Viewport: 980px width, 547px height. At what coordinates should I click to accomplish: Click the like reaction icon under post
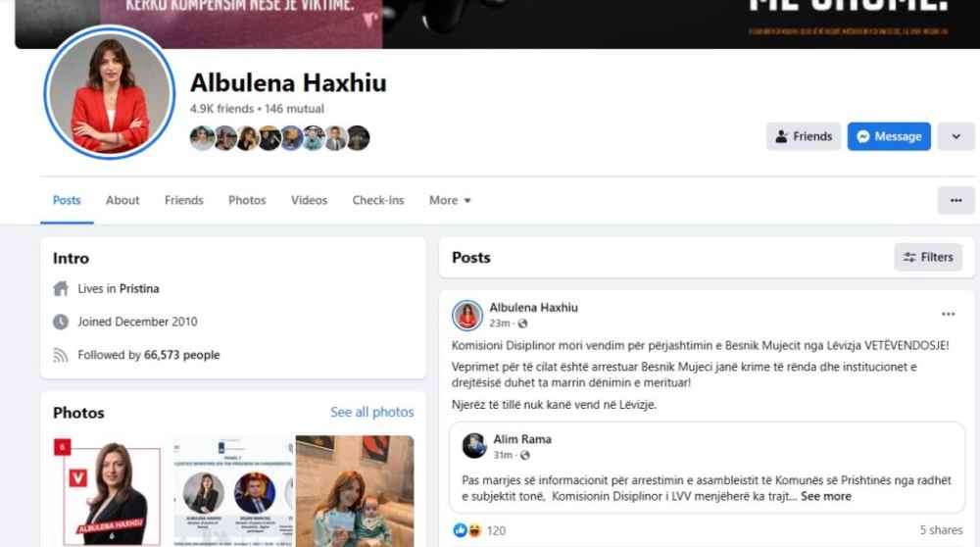click(460, 530)
